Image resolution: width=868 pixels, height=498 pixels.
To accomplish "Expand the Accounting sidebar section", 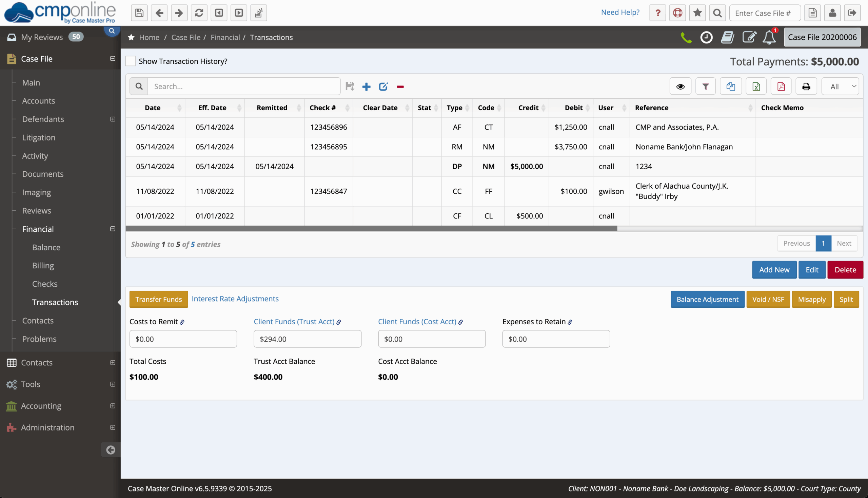I will (113, 406).
